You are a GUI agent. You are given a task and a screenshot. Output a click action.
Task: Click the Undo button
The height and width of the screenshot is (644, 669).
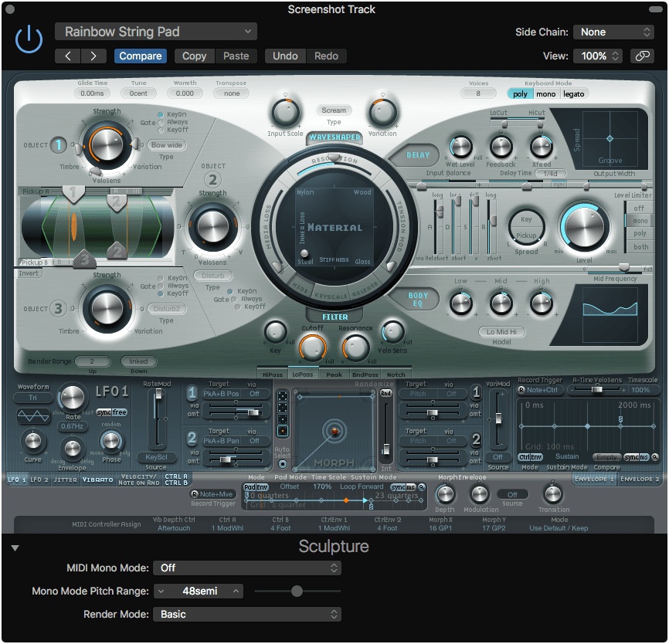tap(285, 56)
